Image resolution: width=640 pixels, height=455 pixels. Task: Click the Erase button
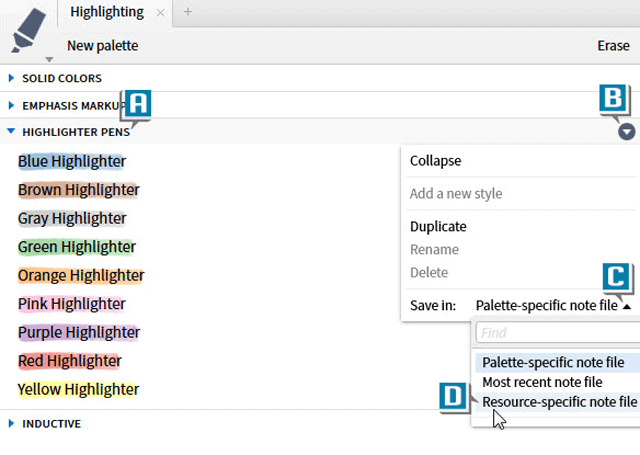click(613, 46)
